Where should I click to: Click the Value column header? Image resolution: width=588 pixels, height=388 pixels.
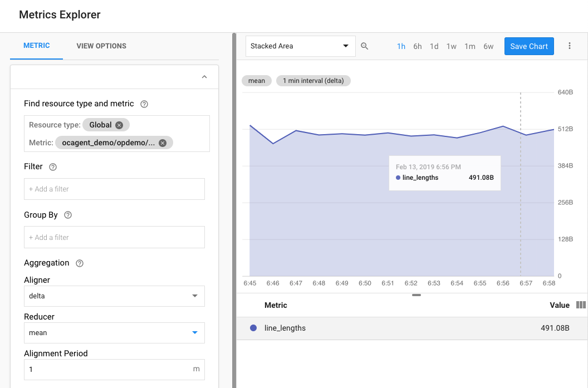(560, 305)
